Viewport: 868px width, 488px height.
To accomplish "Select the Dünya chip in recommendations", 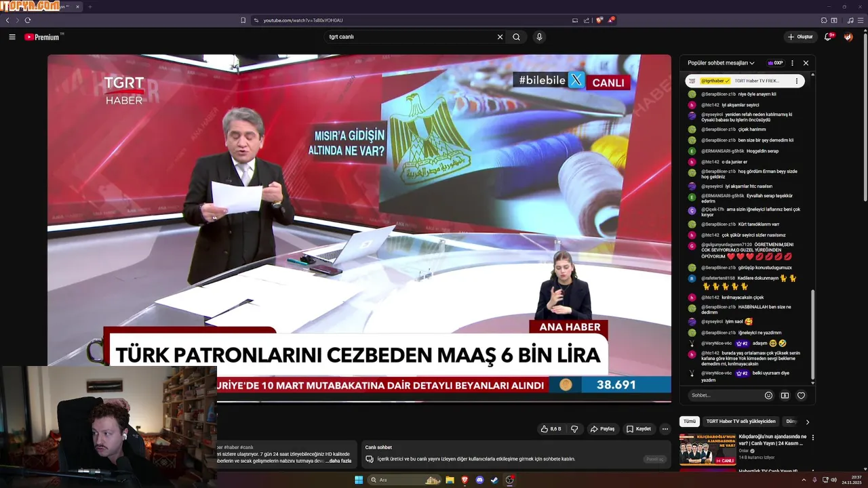I will click(790, 422).
